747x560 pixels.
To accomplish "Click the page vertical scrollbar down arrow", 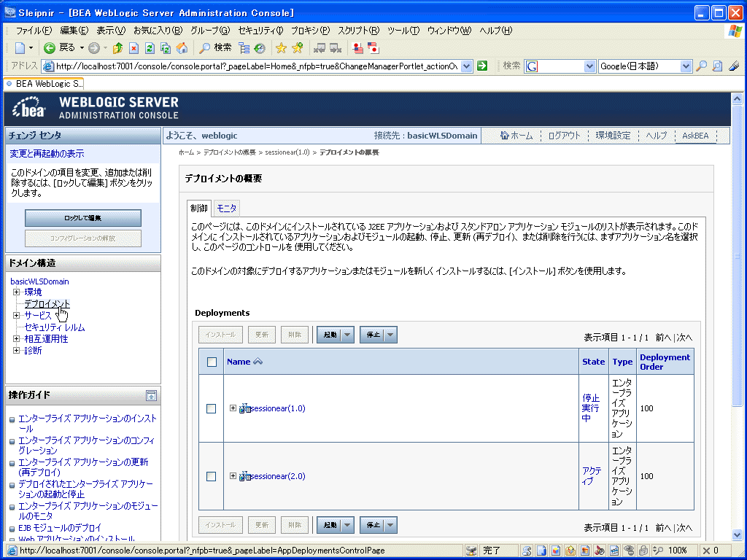I will [x=737, y=534].
